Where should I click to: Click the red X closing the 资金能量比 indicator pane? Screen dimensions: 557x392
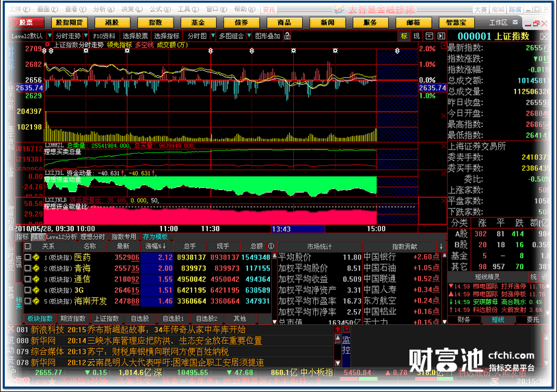click(444, 201)
